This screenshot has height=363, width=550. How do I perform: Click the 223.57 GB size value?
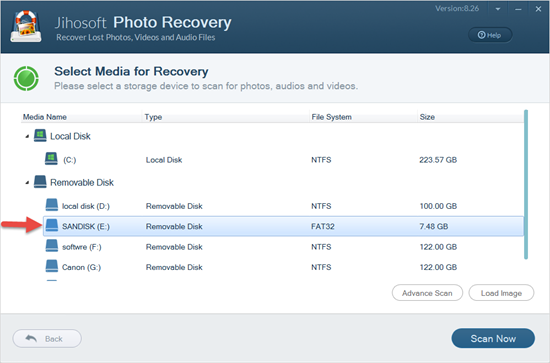coord(438,160)
